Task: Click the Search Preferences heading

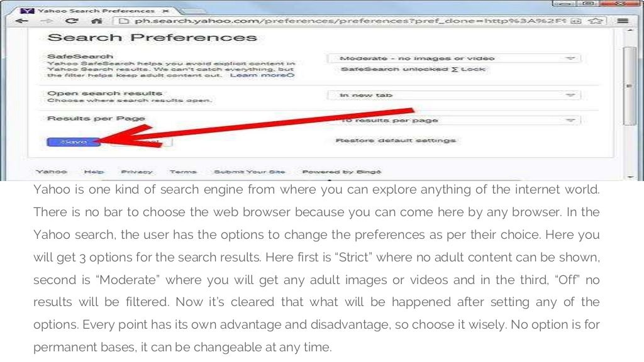Action: coord(152,37)
